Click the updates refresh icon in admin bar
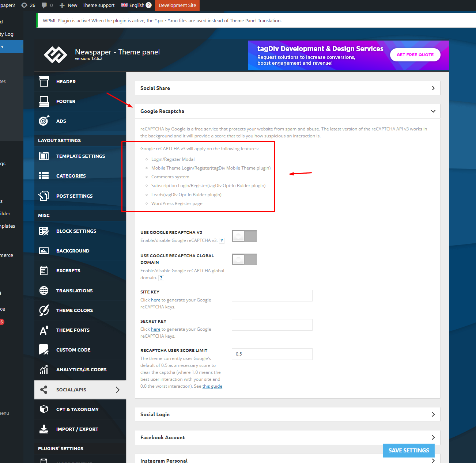Image resolution: width=476 pixels, height=463 pixels. tap(24, 5)
